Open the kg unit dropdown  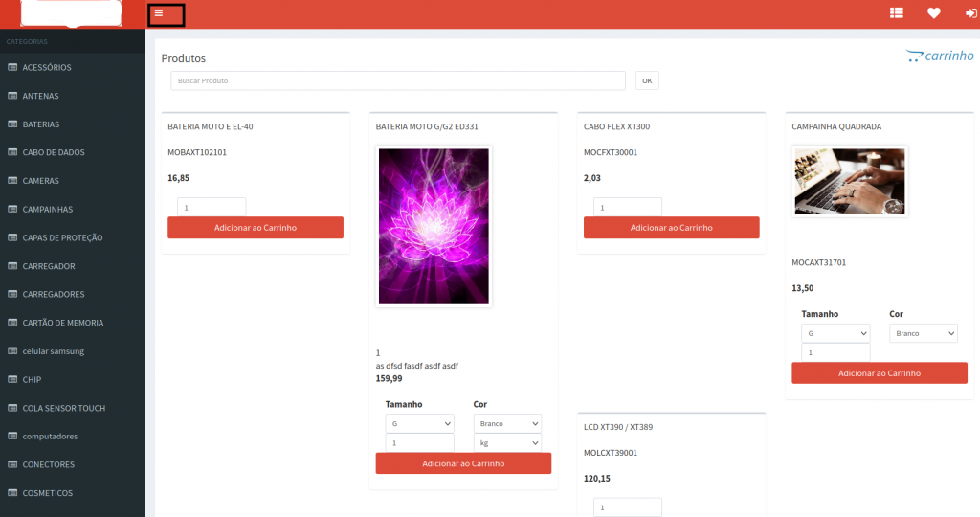(x=507, y=442)
